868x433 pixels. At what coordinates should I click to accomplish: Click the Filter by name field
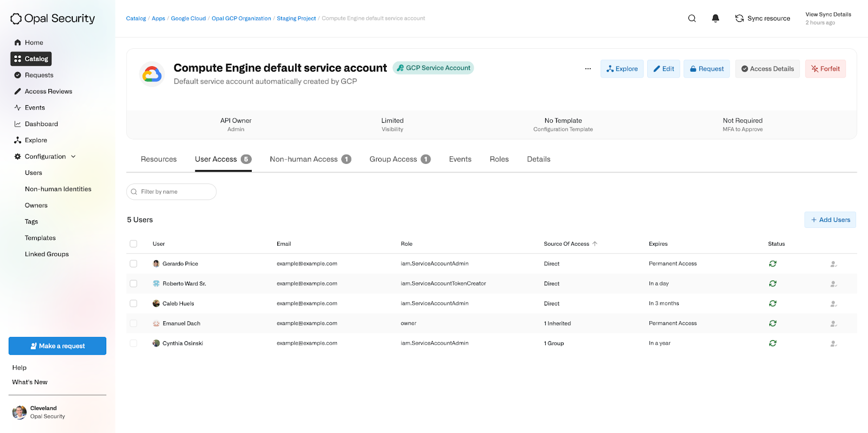(171, 192)
